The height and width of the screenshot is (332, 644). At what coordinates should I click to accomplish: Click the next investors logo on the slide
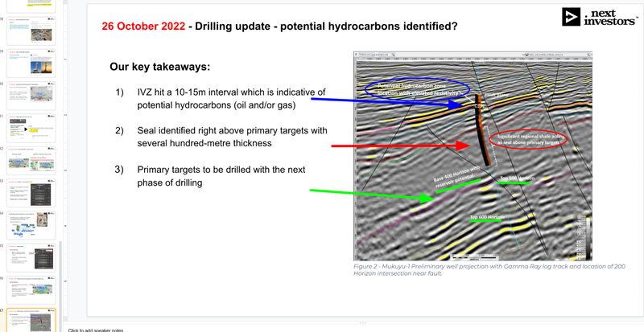(600, 17)
